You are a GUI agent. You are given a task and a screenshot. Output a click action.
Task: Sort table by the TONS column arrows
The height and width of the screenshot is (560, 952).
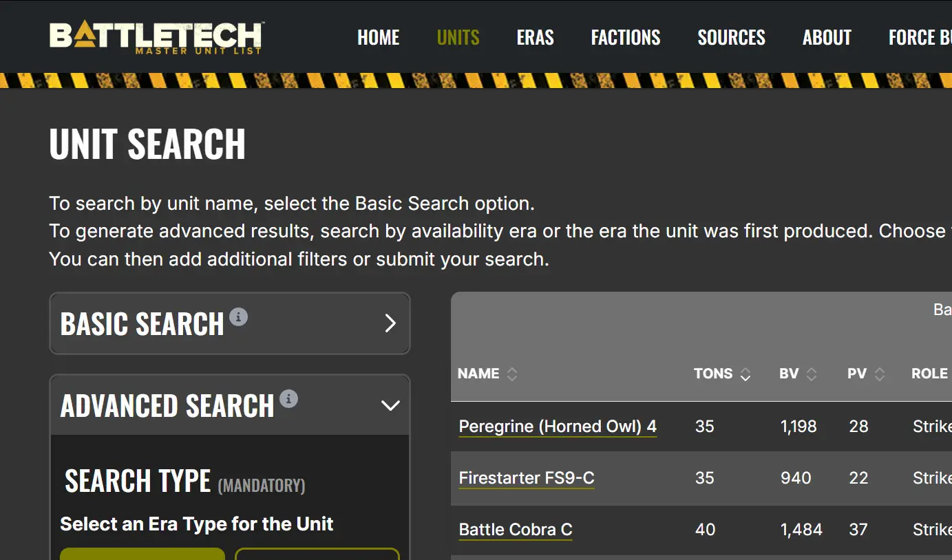[x=745, y=374]
